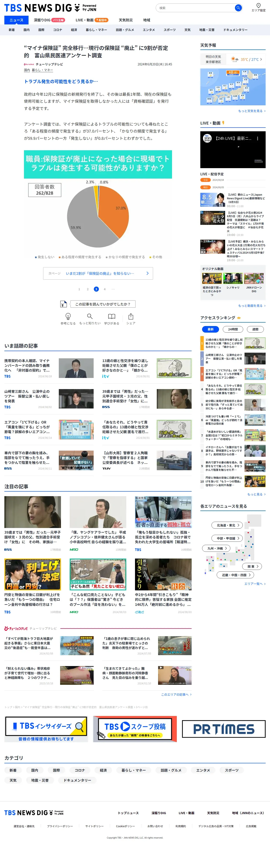Screen dimensions: 270x868
Task: Open the 仙台七夕花火祭2024 live listing thumbnail
Action: 213,218
